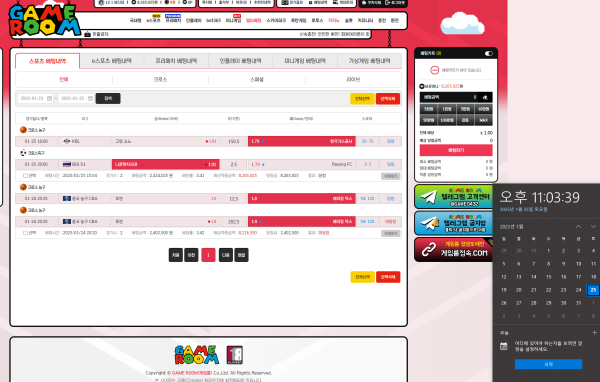Click the yellow select-all button at top

pyautogui.click(x=362, y=99)
